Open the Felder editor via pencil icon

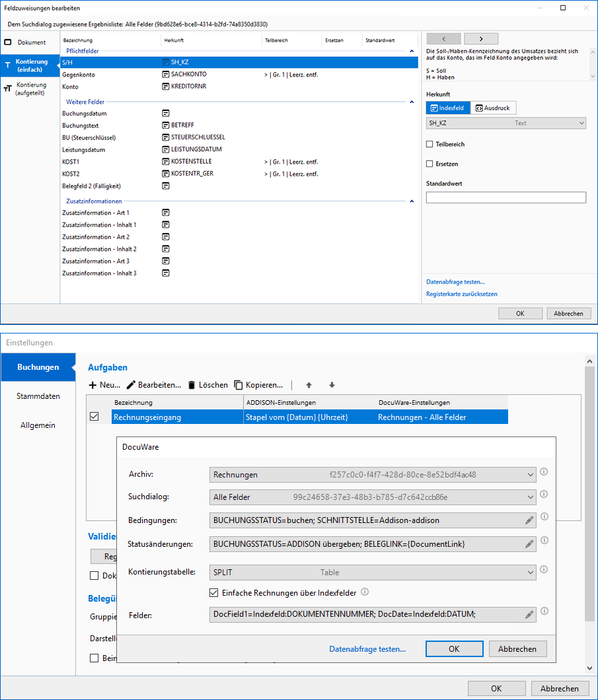point(529,614)
